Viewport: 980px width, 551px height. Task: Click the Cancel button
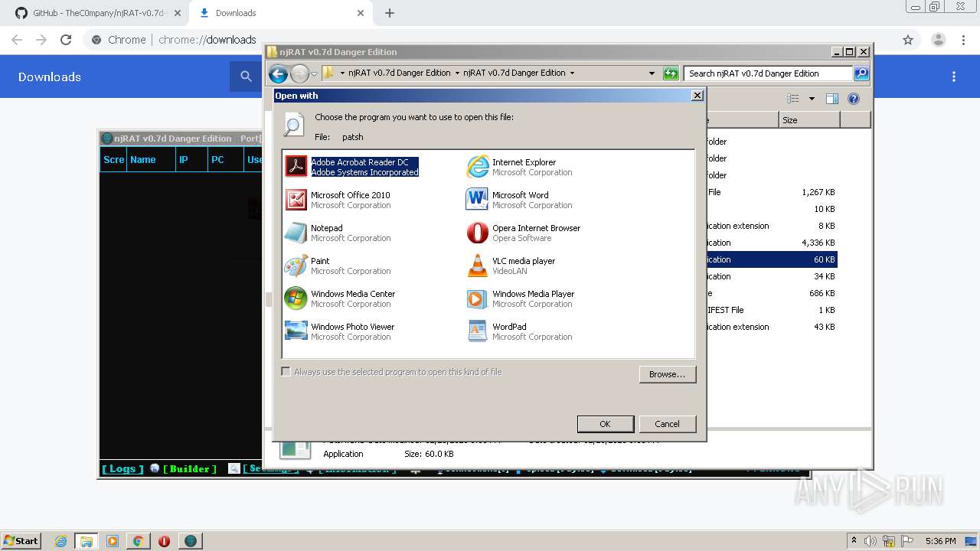click(x=667, y=424)
